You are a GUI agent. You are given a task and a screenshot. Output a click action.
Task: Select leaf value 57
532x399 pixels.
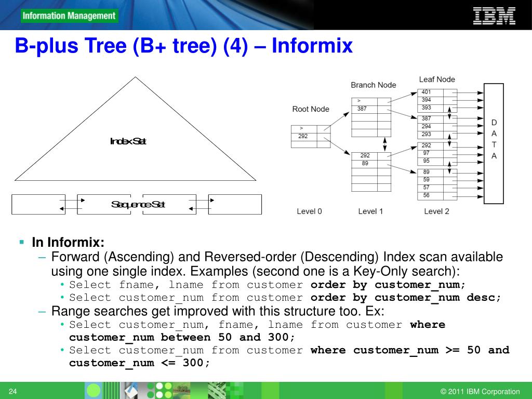point(426,187)
